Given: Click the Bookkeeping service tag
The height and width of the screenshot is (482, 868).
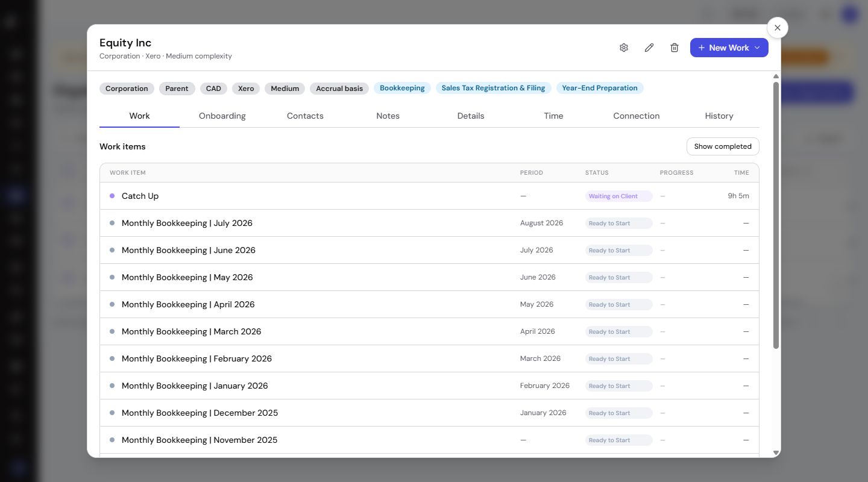Looking at the screenshot, I should pyautogui.click(x=402, y=88).
